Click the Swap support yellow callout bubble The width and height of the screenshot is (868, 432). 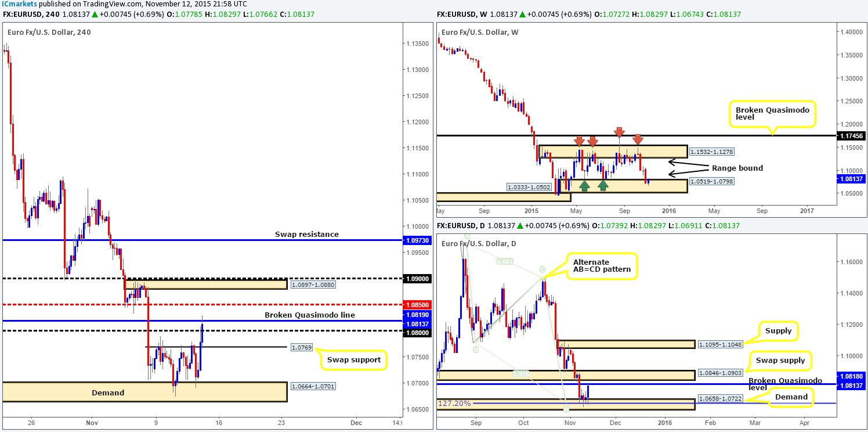(353, 360)
